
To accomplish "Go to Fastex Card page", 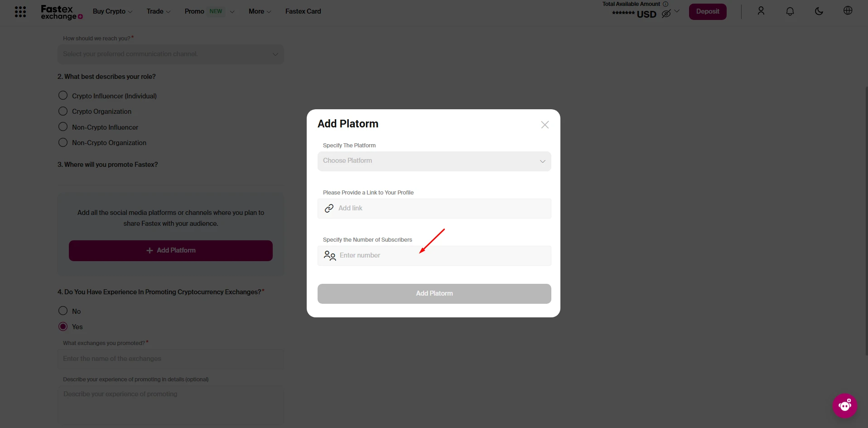I will [x=303, y=11].
